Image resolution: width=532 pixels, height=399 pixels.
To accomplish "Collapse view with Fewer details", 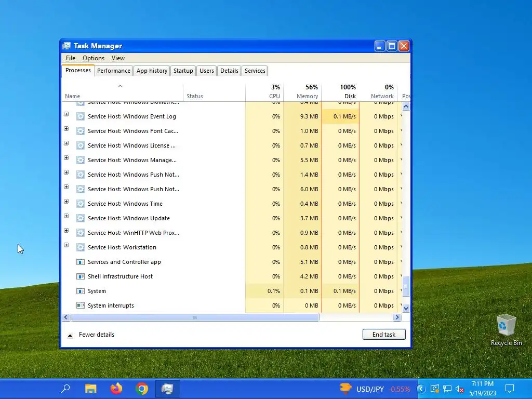I will coord(91,335).
